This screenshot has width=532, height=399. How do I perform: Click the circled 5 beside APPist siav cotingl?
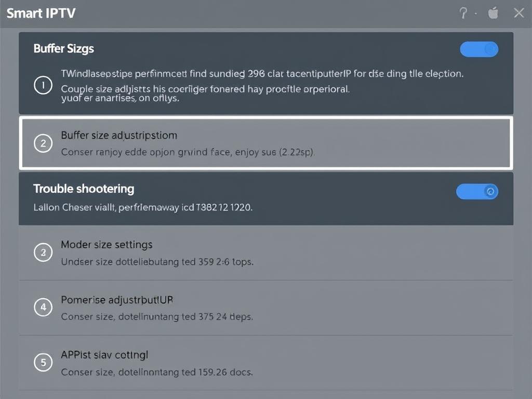click(x=43, y=363)
